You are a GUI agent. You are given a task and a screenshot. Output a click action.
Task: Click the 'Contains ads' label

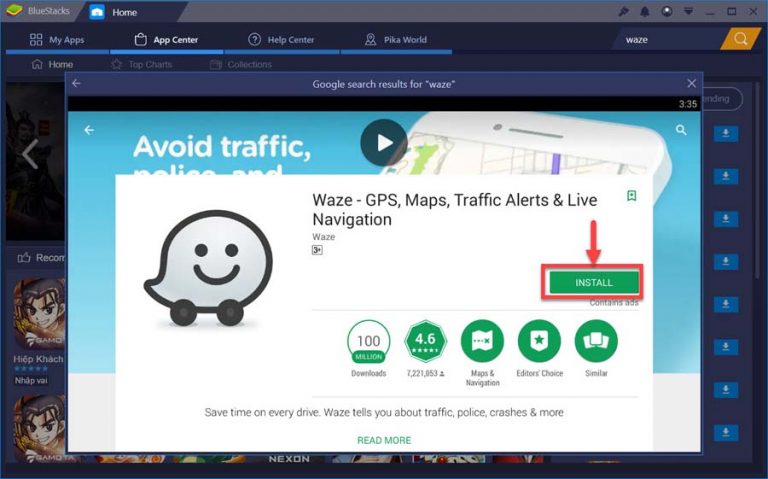pyautogui.click(x=614, y=303)
